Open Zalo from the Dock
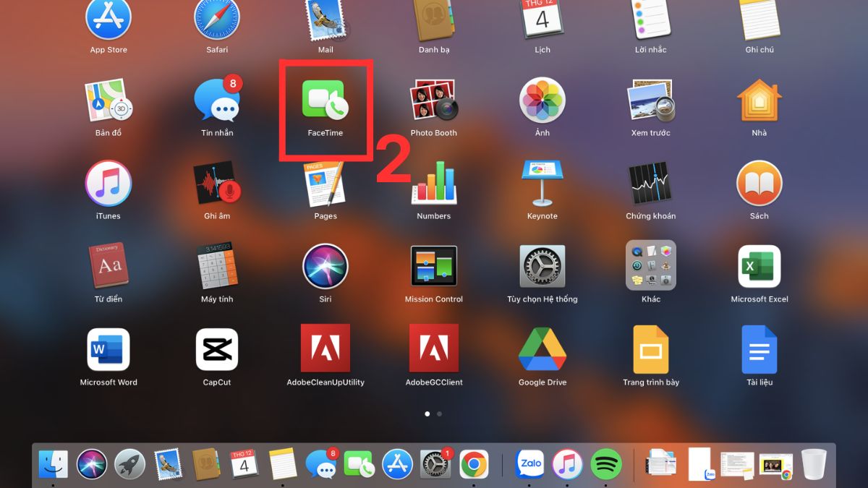Image resolution: width=868 pixels, height=488 pixels. click(x=530, y=463)
